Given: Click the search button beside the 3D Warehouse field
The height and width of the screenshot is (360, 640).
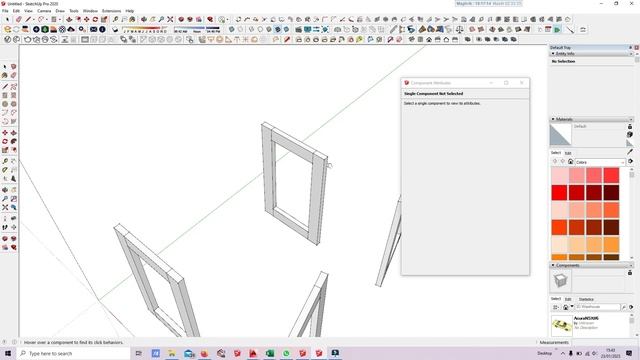Looking at the screenshot, I should click(624, 307).
